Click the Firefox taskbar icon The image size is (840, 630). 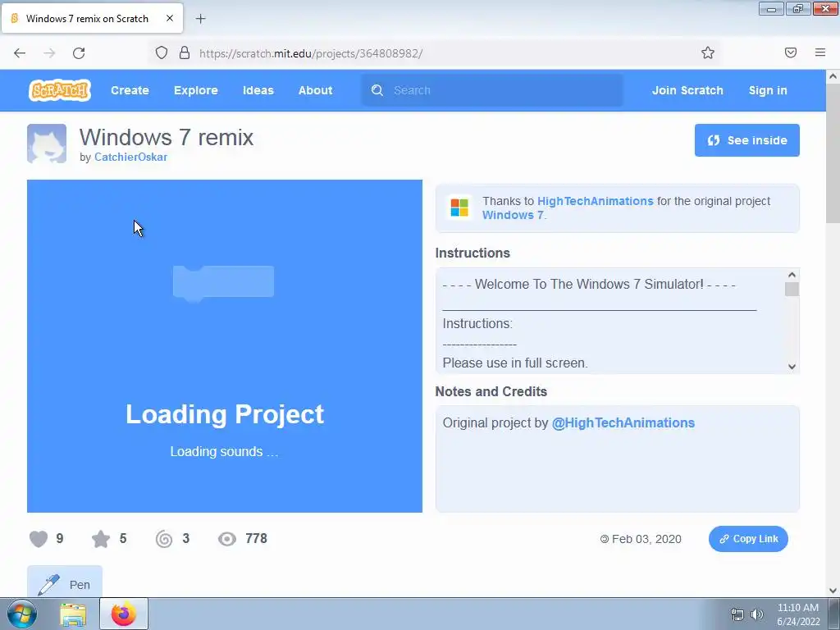(x=123, y=614)
